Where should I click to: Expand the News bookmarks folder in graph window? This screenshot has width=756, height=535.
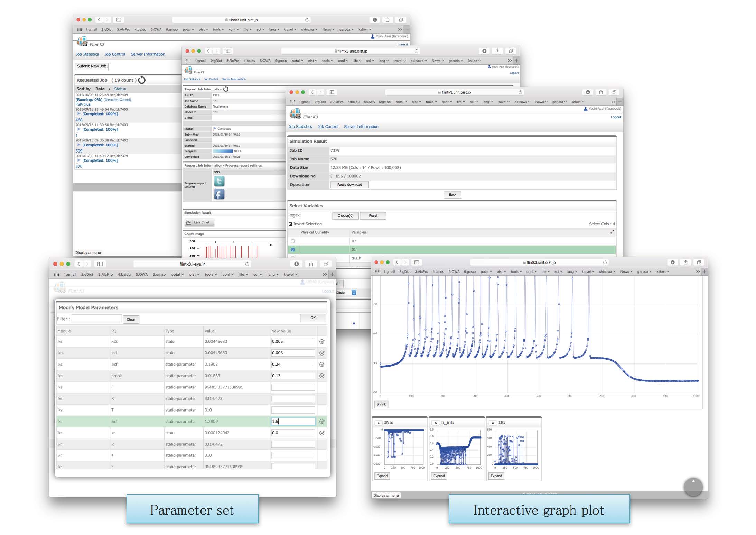[626, 272]
